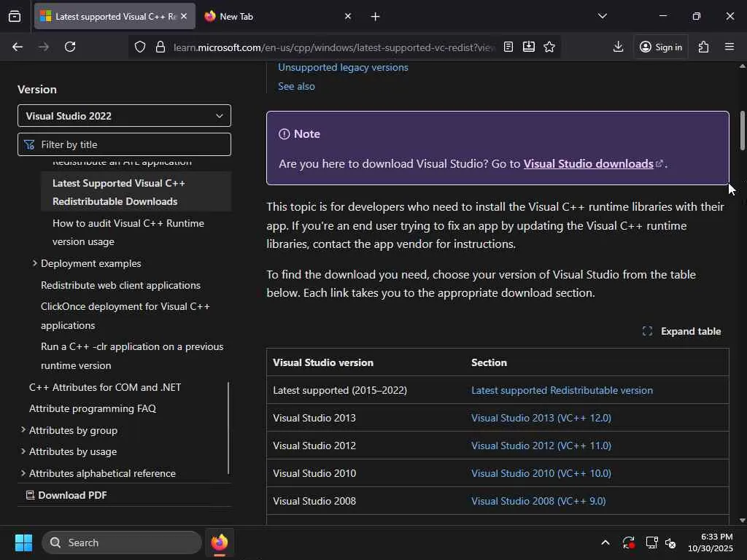Open ClickOnce deployment for Visual C++ applications

click(x=125, y=316)
